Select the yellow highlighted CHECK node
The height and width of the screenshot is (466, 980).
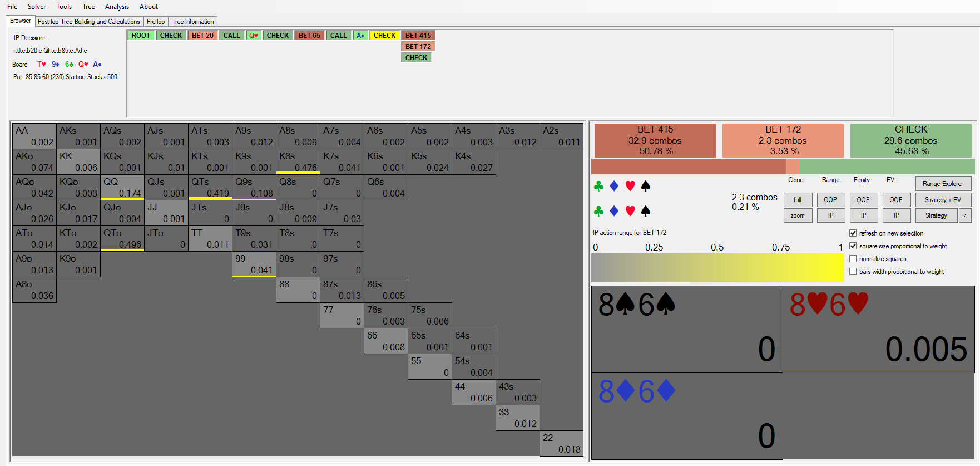tap(385, 36)
